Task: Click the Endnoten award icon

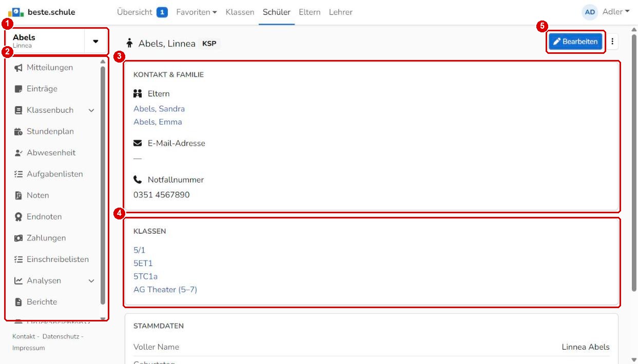Action: coord(18,217)
